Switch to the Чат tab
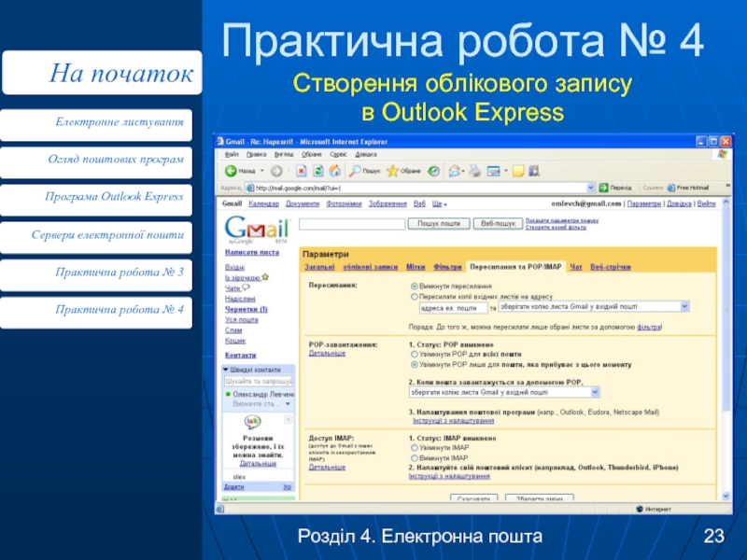This screenshot has width=747, height=560. point(576,267)
